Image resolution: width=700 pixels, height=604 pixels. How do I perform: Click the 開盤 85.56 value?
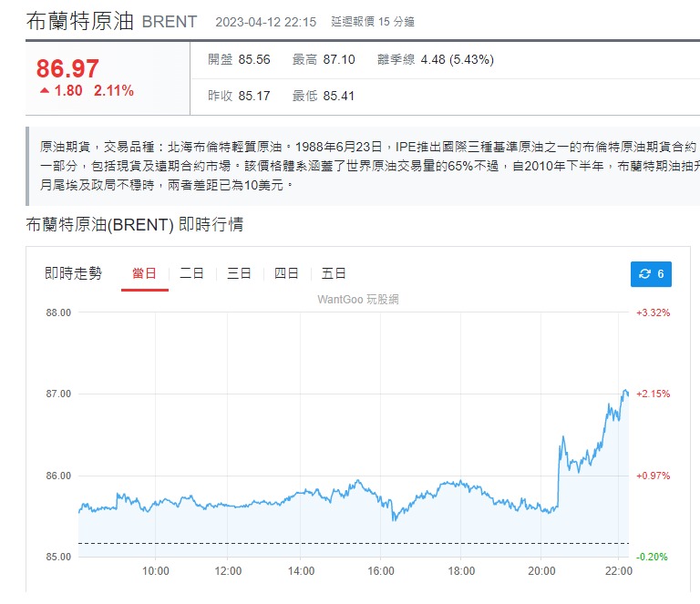point(254,60)
